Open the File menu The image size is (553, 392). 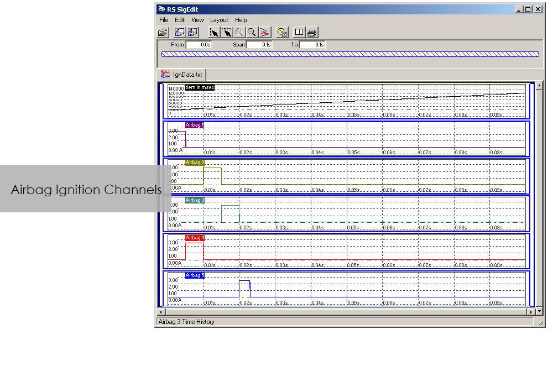click(164, 20)
